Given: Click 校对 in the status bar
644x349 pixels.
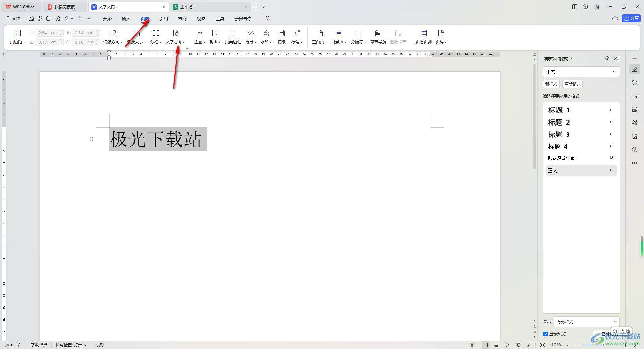Looking at the screenshot, I should click(100, 345).
